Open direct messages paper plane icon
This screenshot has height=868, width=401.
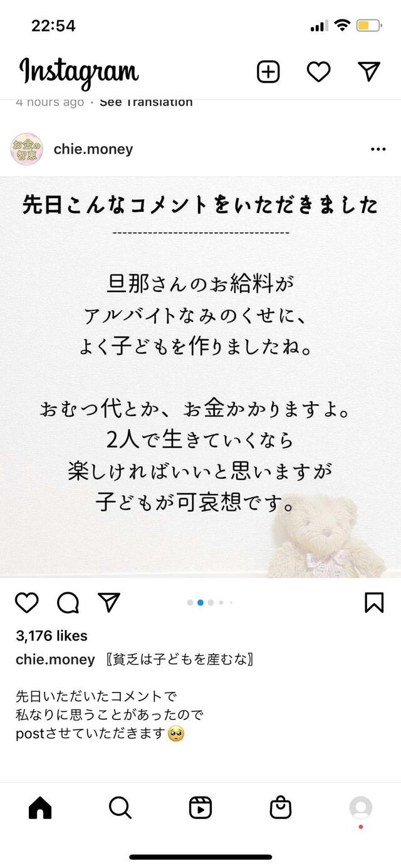[x=369, y=71]
